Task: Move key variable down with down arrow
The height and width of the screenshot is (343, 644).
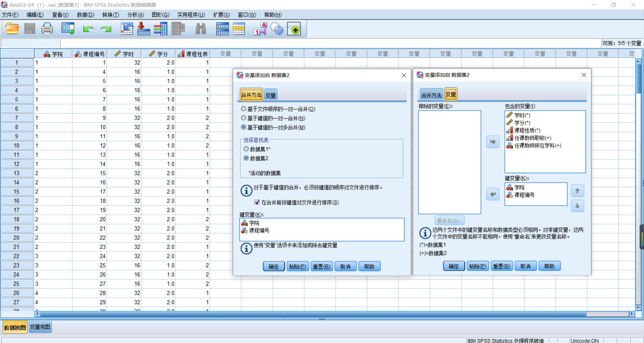Action: tap(577, 206)
